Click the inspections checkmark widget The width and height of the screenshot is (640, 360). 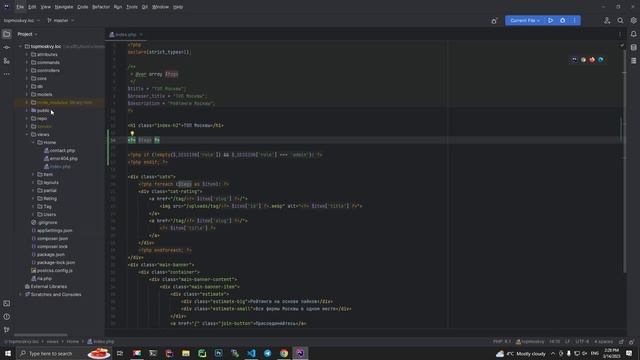point(622,45)
